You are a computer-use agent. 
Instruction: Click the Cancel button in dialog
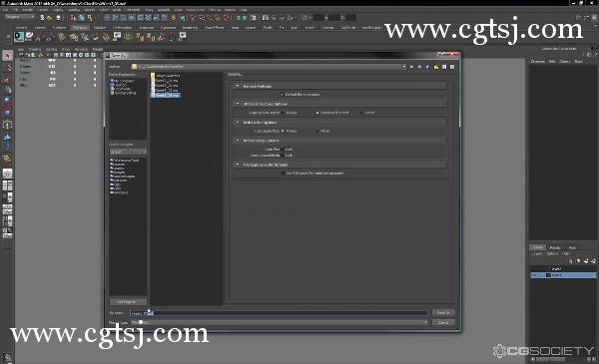[x=443, y=322]
